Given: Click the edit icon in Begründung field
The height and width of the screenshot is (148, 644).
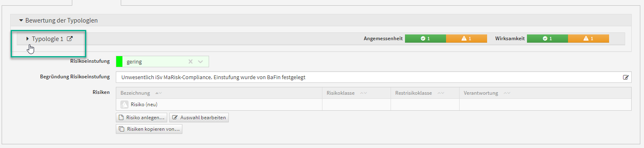Looking at the screenshot, I should tap(626, 77).
